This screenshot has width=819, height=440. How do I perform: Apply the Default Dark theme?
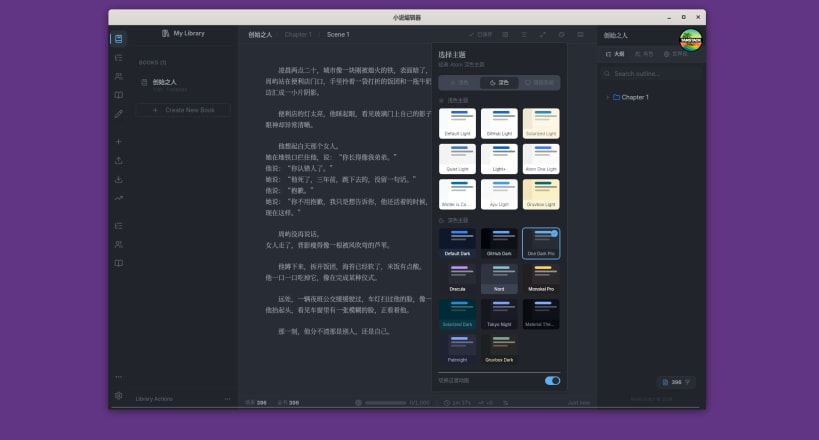pos(458,244)
